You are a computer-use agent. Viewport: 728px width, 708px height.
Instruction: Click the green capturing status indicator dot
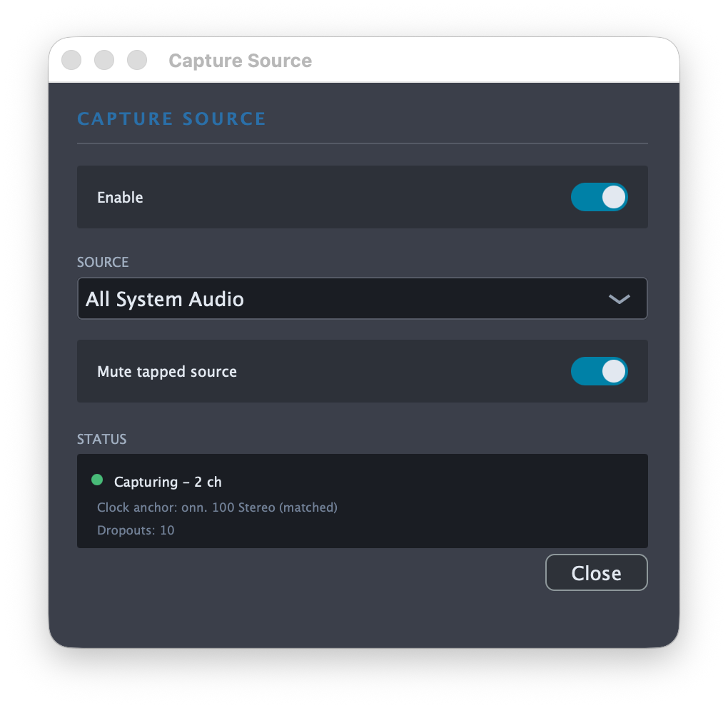[x=97, y=480]
